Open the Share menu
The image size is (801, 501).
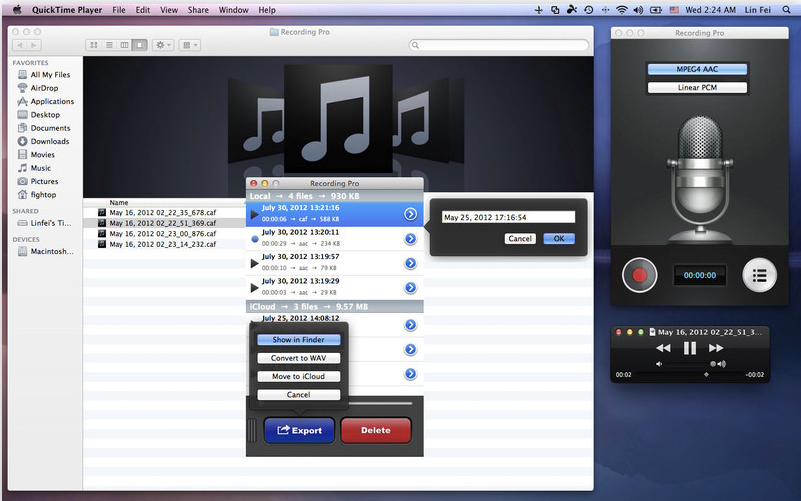coord(198,10)
